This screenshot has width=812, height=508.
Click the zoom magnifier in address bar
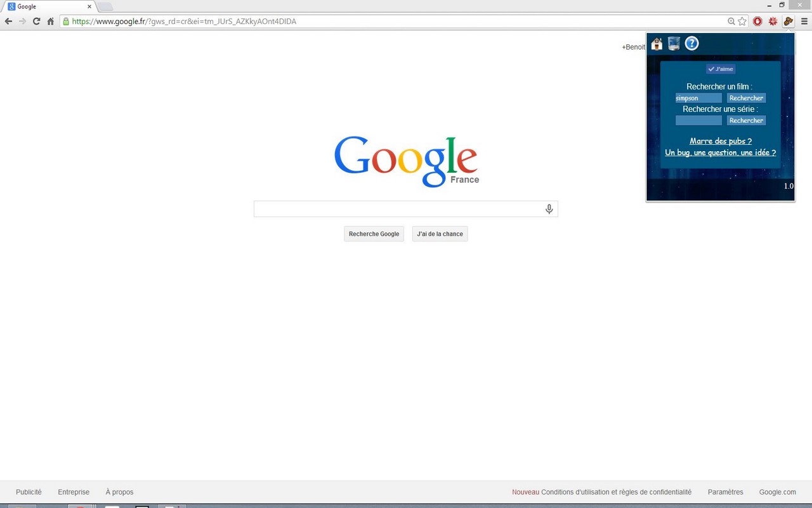731,21
